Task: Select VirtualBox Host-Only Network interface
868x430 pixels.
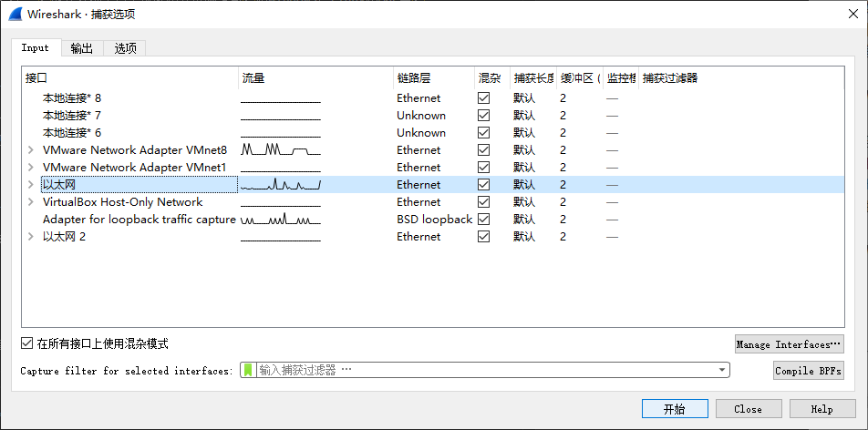Action: (x=122, y=202)
